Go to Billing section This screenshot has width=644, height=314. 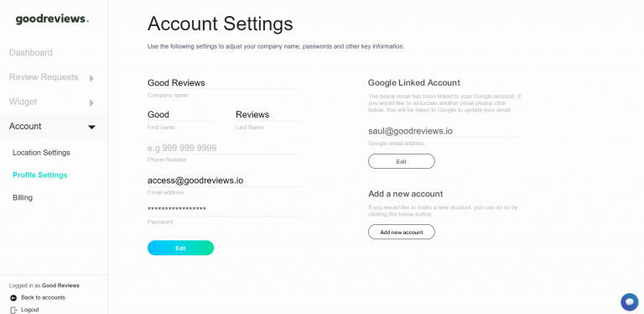23,197
